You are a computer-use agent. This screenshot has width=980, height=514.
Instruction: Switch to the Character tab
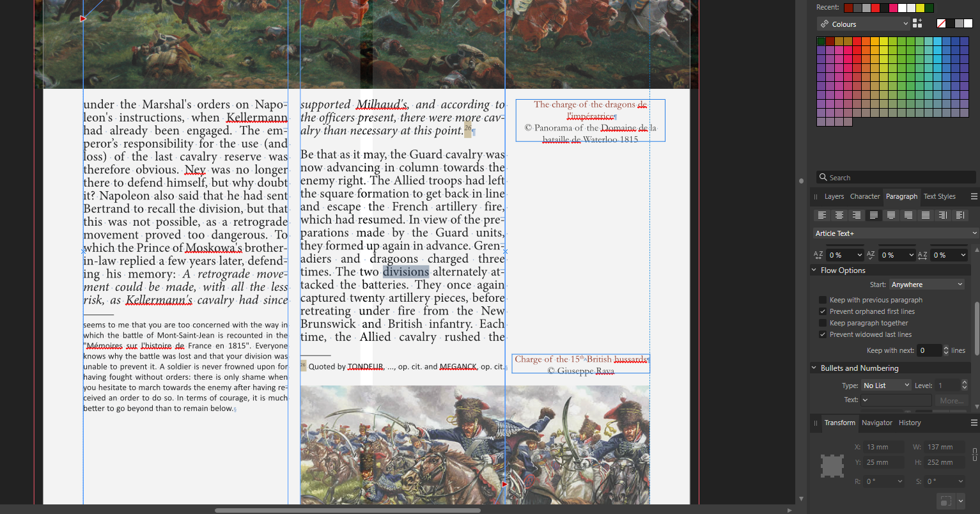[x=865, y=196]
